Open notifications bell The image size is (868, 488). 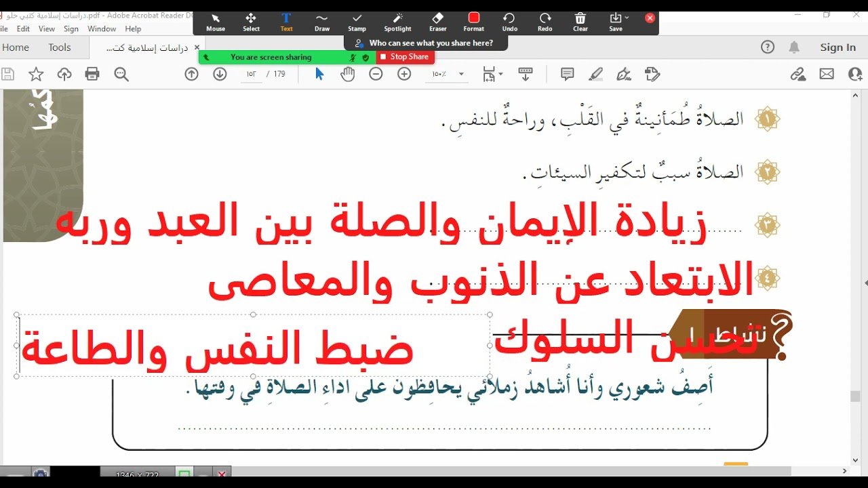[x=794, y=47]
